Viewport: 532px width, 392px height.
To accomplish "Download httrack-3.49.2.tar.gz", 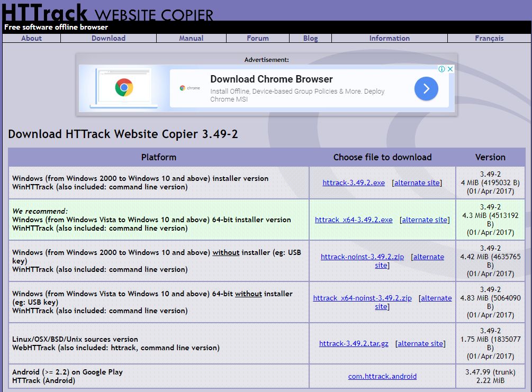I will pyautogui.click(x=354, y=343).
